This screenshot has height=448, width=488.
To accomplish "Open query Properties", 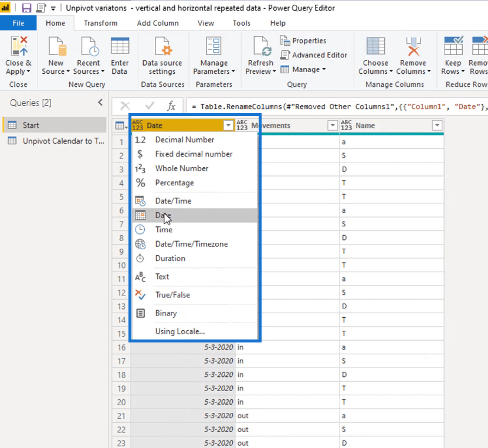I will point(303,40).
